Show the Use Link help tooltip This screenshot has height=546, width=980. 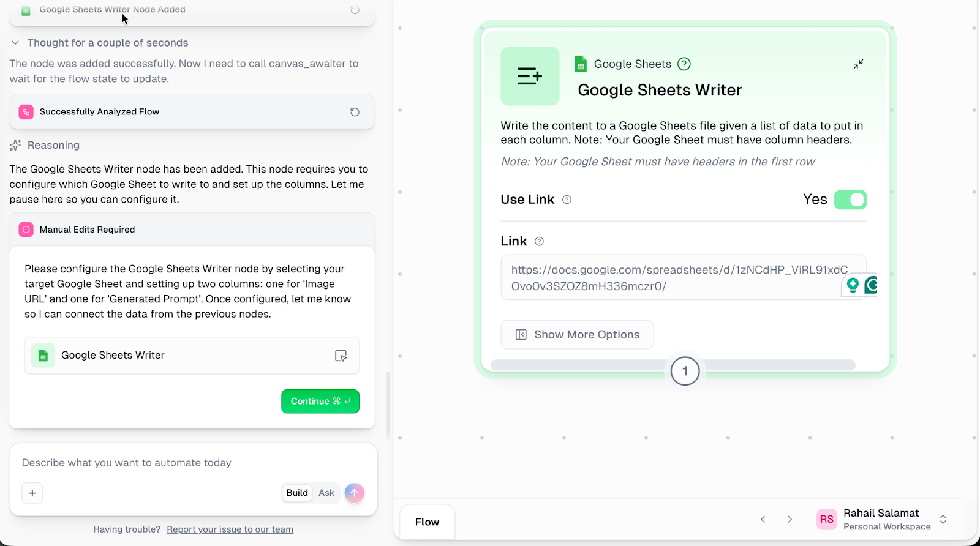(567, 200)
